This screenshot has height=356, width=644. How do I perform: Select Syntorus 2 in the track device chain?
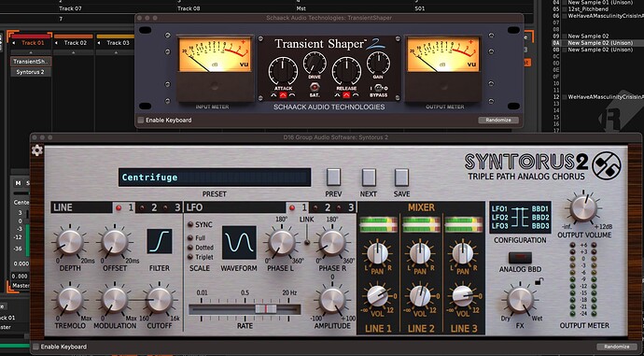coord(31,72)
